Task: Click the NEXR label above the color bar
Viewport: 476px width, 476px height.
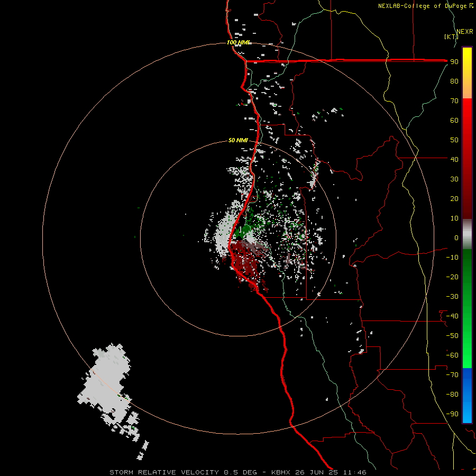Action: pos(465,32)
